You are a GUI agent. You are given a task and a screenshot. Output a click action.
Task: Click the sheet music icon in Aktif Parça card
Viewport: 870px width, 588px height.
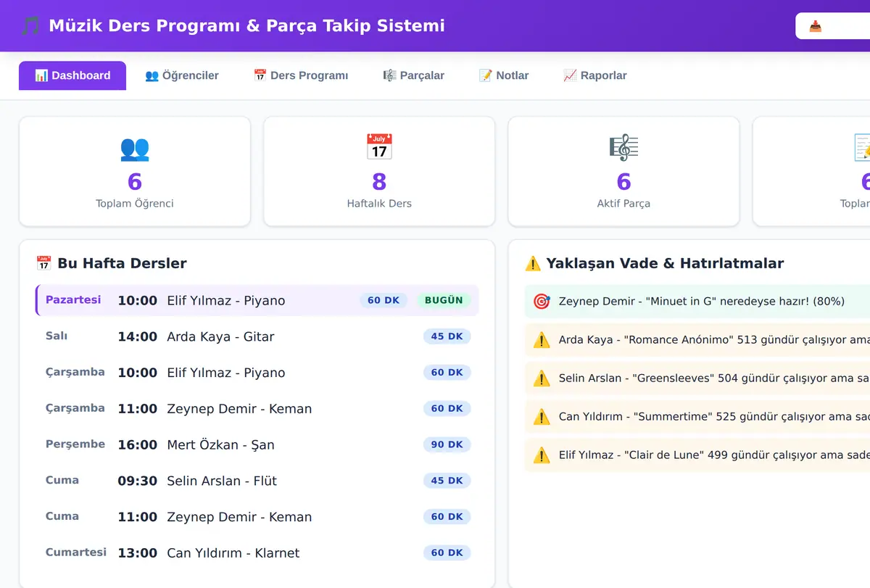tap(623, 147)
